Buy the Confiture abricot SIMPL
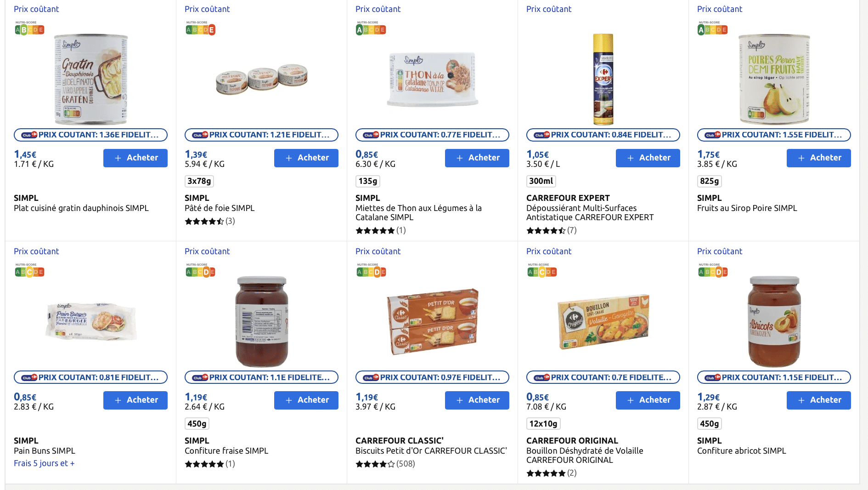 [818, 400]
